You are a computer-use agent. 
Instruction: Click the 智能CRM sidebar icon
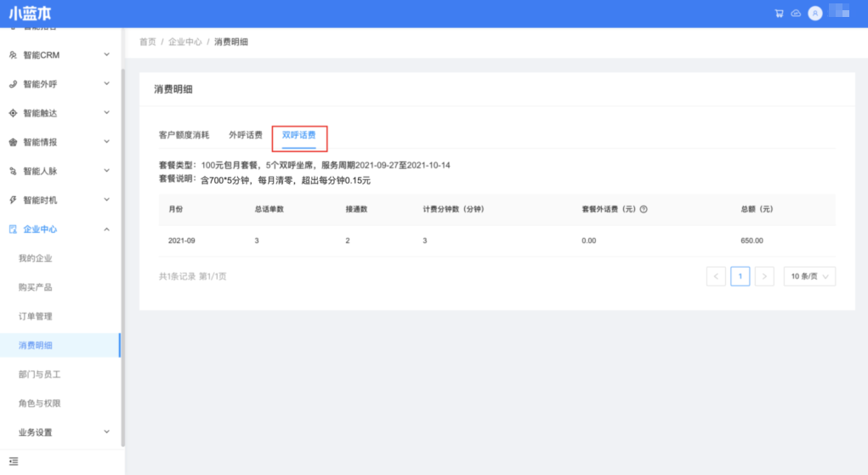pos(13,55)
